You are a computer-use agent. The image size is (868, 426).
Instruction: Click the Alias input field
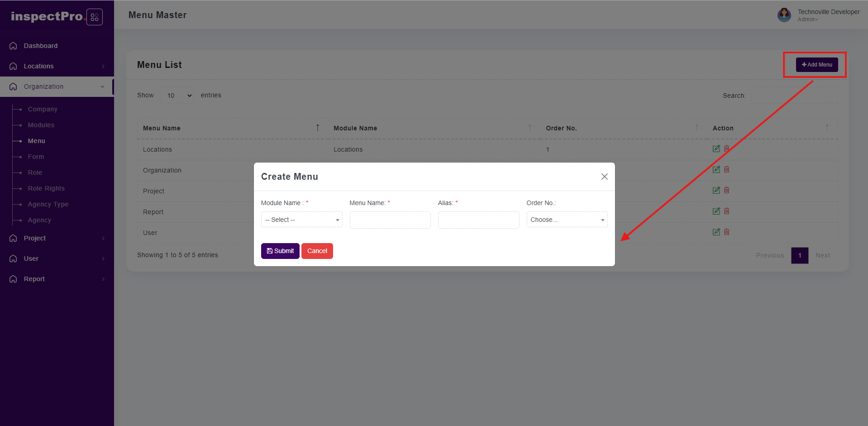(x=478, y=220)
